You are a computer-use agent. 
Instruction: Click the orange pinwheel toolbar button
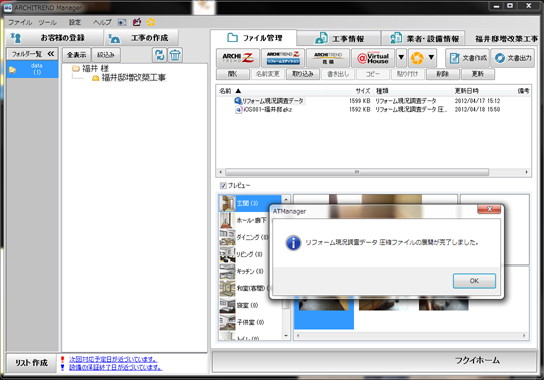[x=417, y=58]
